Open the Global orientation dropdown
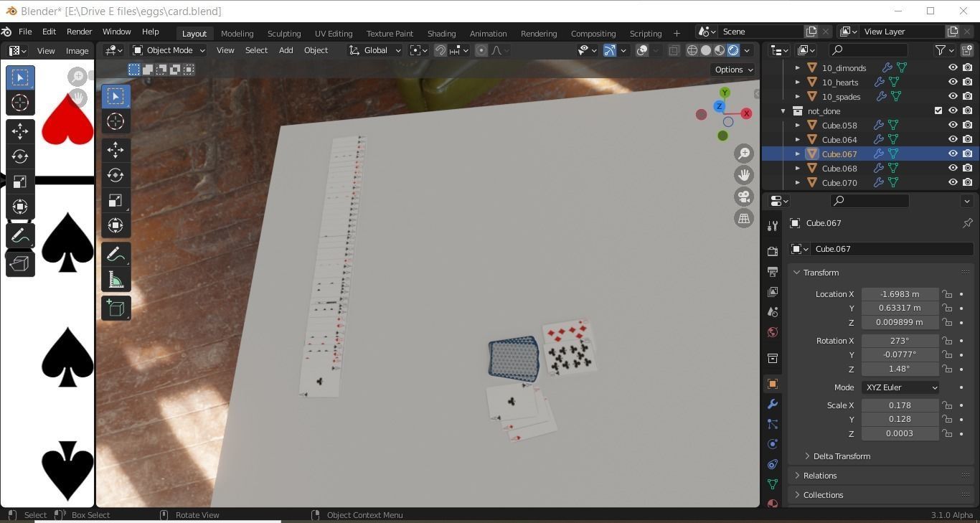980x523 pixels. (374, 50)
